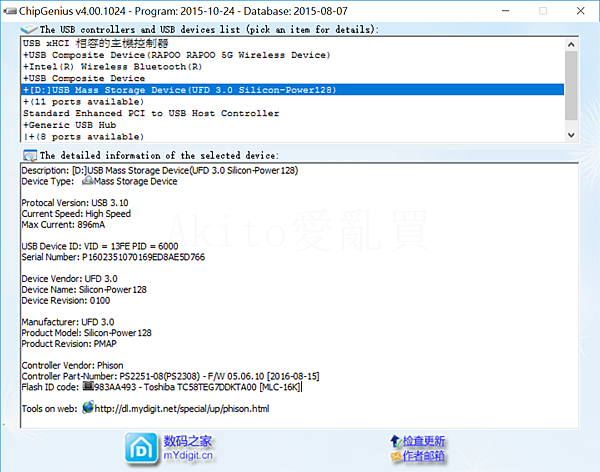Click the Description line in details pane
The height and width of the screenshot is (472, 600).
160,170
